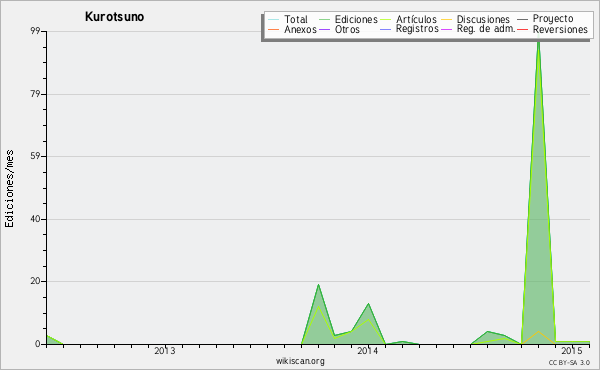Click the Registros legend label

coord(417,29)
